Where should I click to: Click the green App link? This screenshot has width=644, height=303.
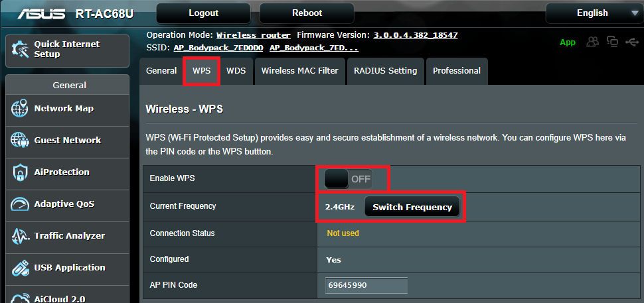pyautogui.click(x=568, y=42)
